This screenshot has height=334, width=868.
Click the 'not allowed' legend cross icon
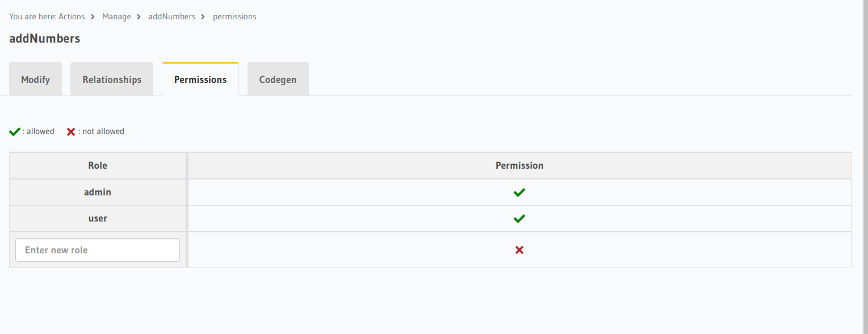pyautogui.click(x=70, y=131)
